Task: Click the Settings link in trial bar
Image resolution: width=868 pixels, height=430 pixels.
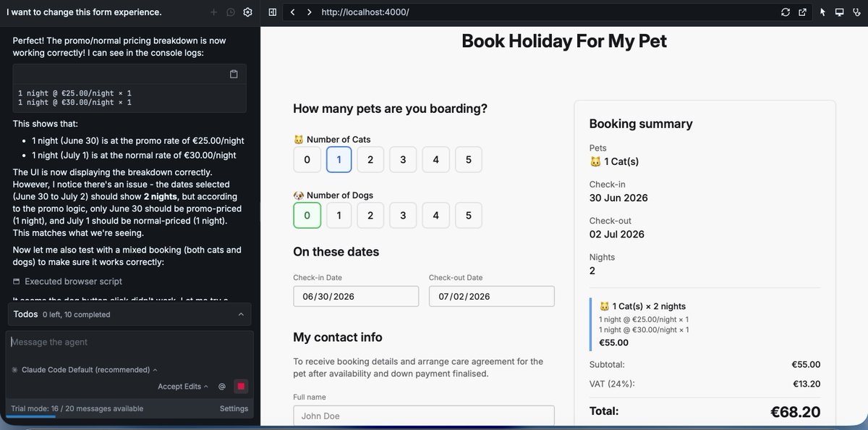Action: (234, 408)
